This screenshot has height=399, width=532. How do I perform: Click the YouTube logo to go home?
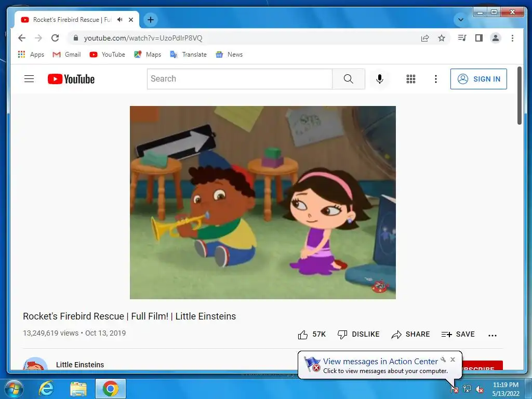pyautogui.click(x=71, y=79)
